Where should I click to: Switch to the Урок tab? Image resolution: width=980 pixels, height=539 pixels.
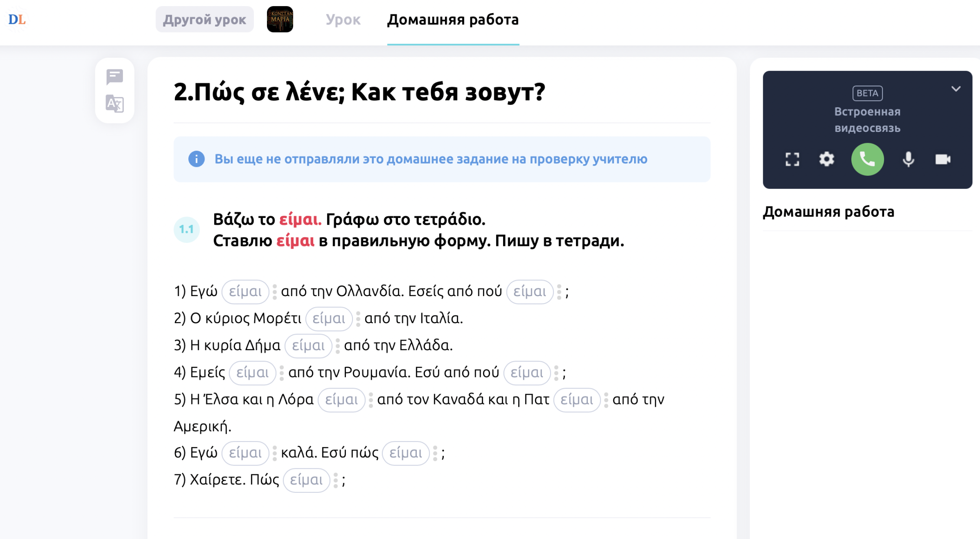coord(343,19)
